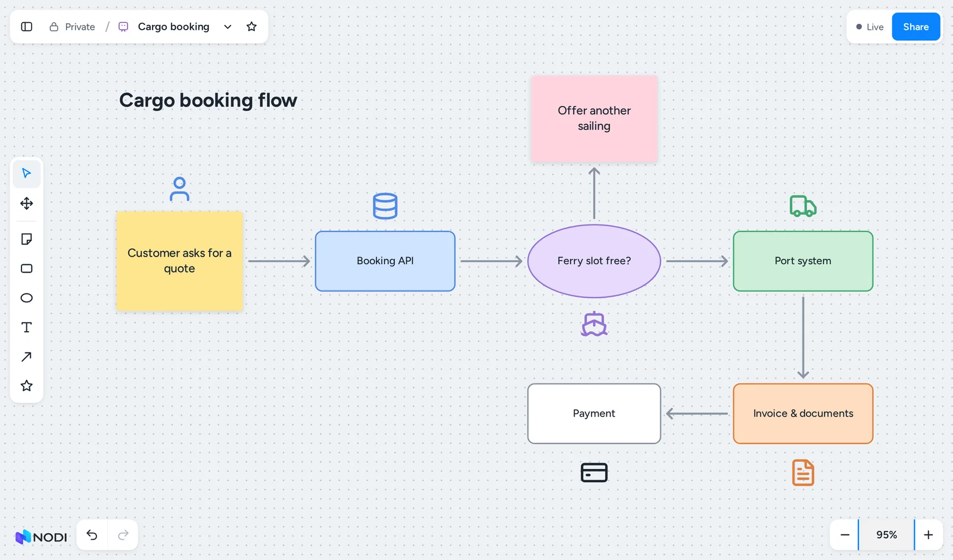Select the Payment box
This screenshot has height=560, width=953.
click(594, 413)
